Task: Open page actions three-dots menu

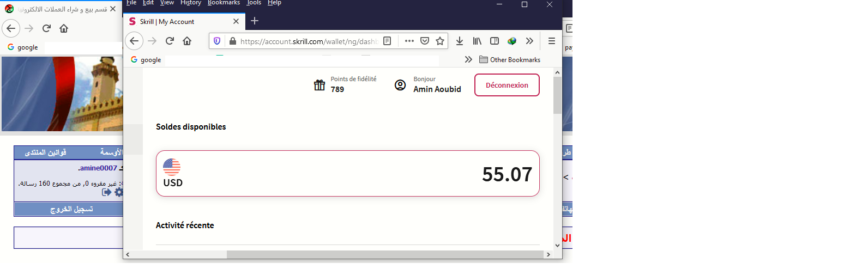Action: tap(409, 41)
